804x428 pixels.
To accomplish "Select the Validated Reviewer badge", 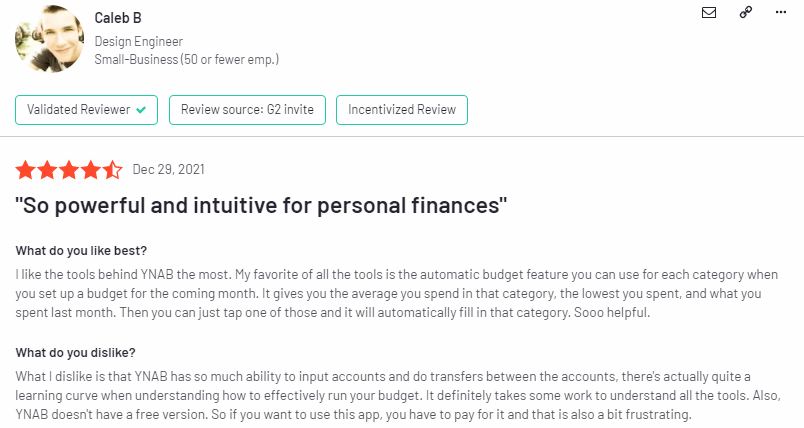I will point(86,110).
